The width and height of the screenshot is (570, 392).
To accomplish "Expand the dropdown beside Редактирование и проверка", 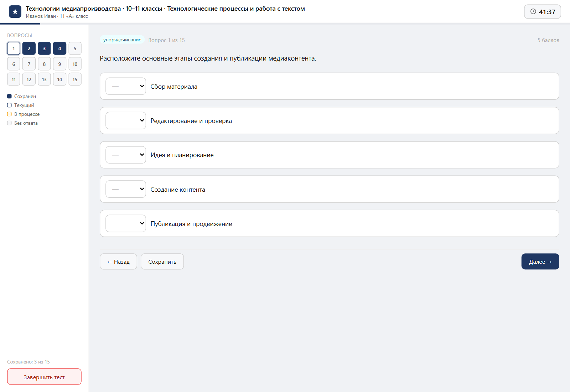I will [x=126, y=120].
